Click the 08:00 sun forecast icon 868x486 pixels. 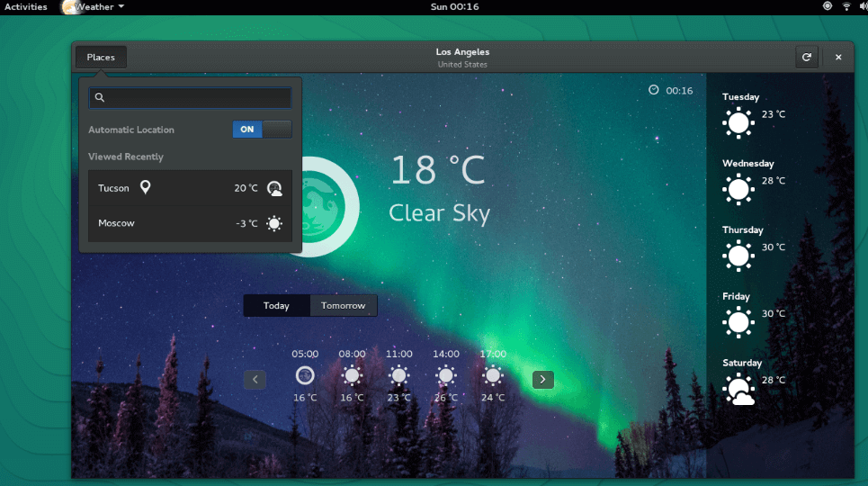pyautogui.click(x=352, y=375)
